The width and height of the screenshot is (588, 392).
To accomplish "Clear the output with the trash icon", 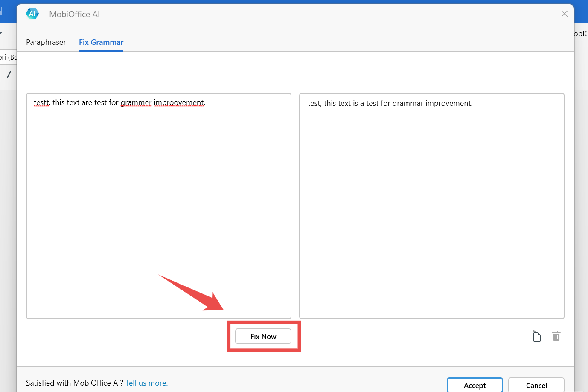I will click(556, 336).
